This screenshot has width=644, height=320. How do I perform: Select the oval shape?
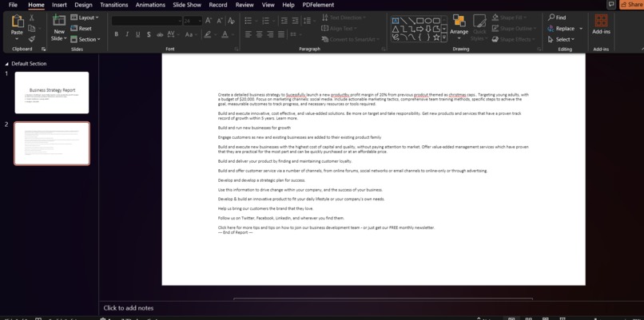[428, 21]
